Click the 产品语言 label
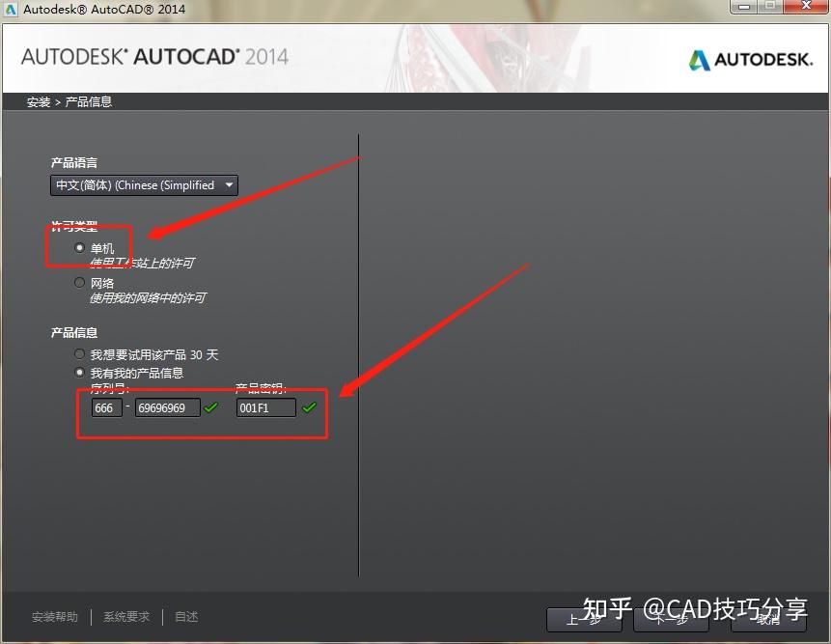831x644 pixels. point(74,163)
